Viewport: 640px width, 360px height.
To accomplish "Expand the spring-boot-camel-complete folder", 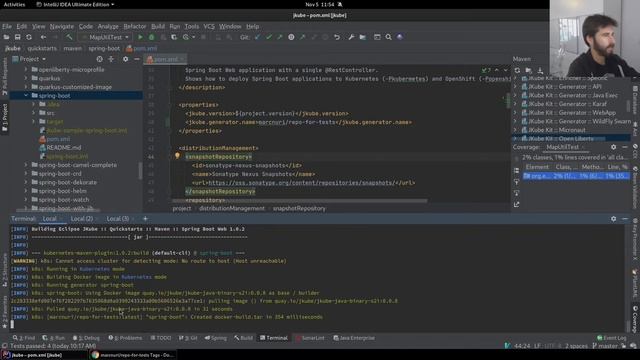I will click(x=26, y=165).
